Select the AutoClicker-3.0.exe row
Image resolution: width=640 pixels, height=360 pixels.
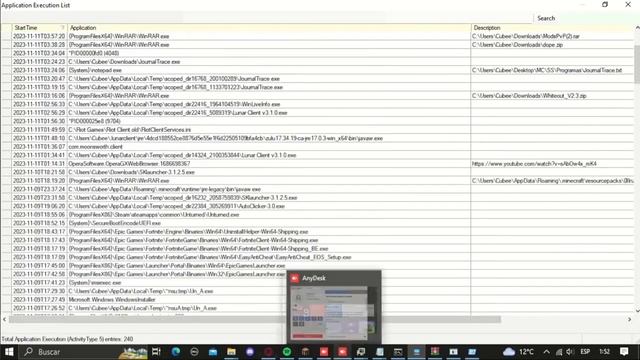click(x=318, y=206)
